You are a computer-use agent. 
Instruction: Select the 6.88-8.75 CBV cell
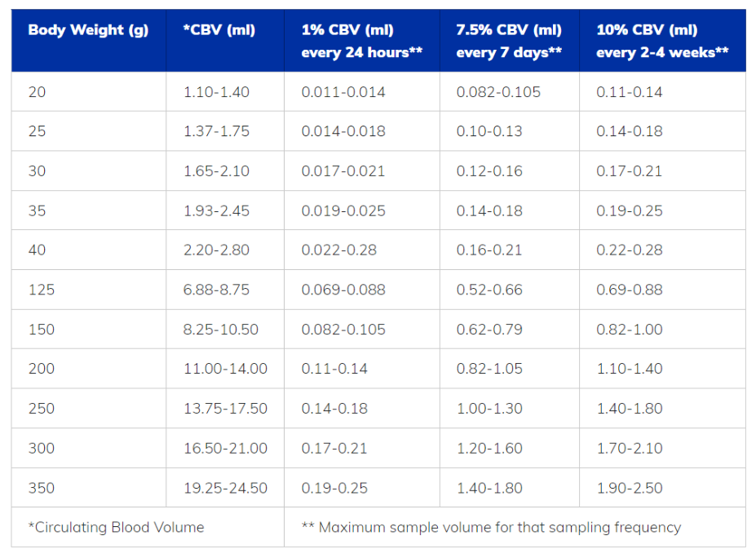(x=216, y=290)
